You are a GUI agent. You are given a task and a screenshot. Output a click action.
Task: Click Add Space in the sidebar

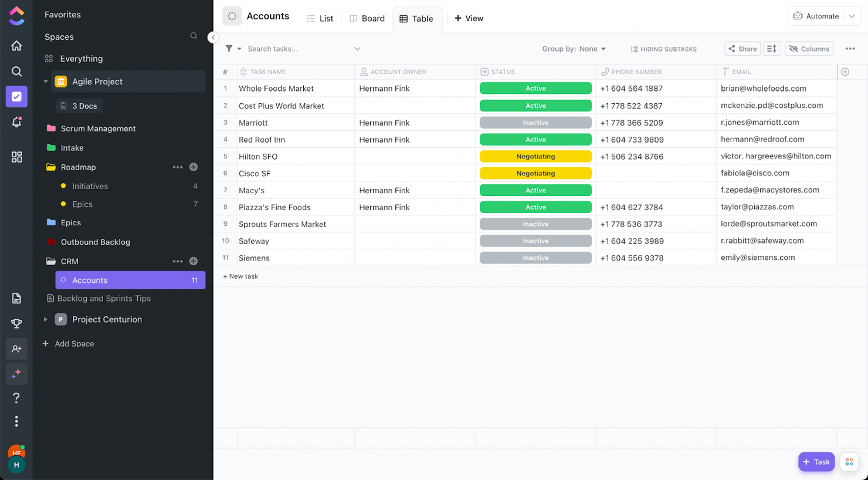click(x=68, y=344)
